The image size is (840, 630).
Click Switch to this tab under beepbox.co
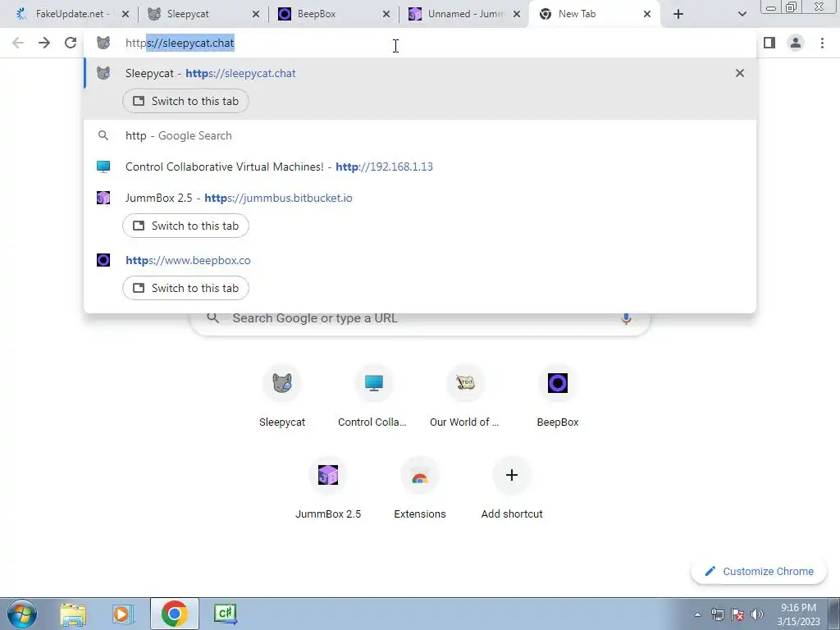tap(185, 288)
